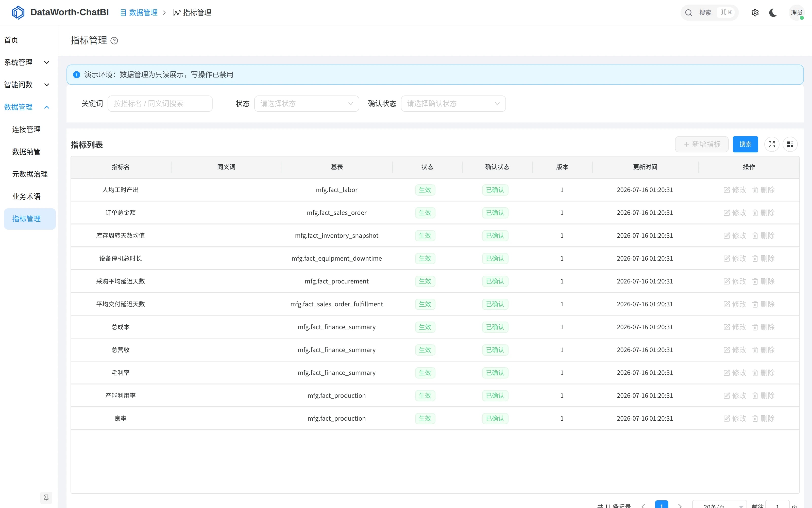Click the 指标管理 breadcrumb item

(x=192, y=12)
